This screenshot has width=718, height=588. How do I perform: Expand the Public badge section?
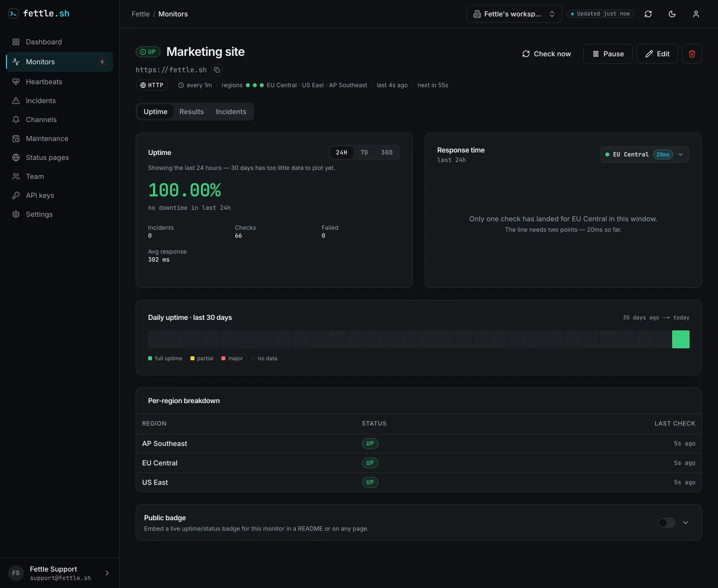coord(686,523)
